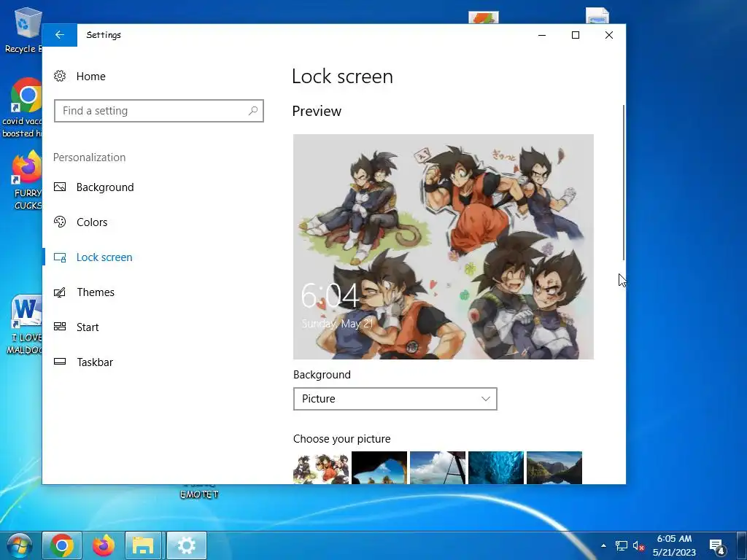This screenshot has width=747, height=560.
Task: Maximize the Settings window
Action: tap(576, 35)
